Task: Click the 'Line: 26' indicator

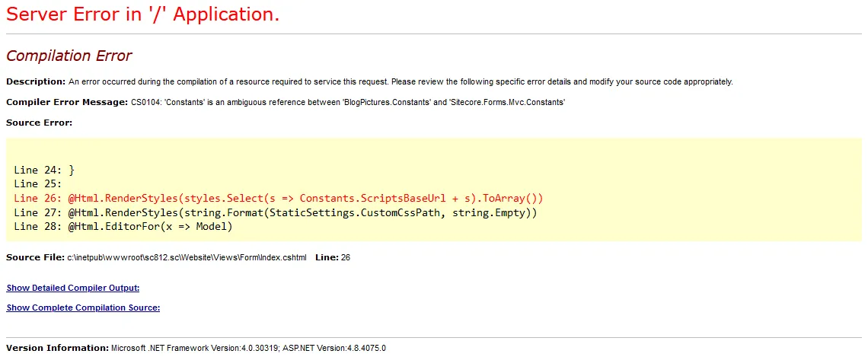Action: (333, 257)
